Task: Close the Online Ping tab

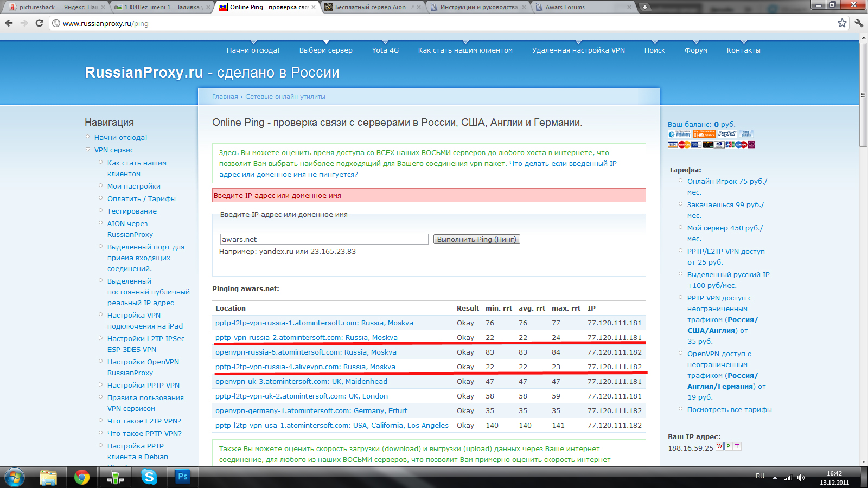Action: (314, 7)
